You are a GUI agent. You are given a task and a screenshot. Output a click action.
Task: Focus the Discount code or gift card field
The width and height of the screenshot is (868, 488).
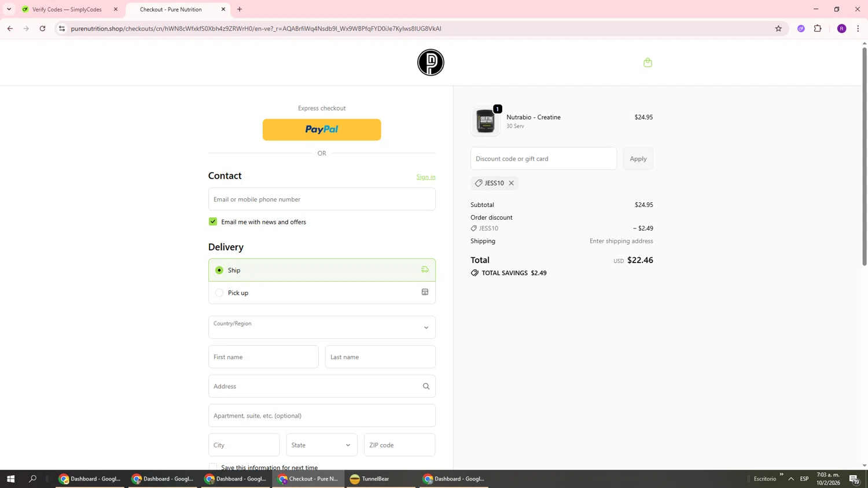[543, 158]
